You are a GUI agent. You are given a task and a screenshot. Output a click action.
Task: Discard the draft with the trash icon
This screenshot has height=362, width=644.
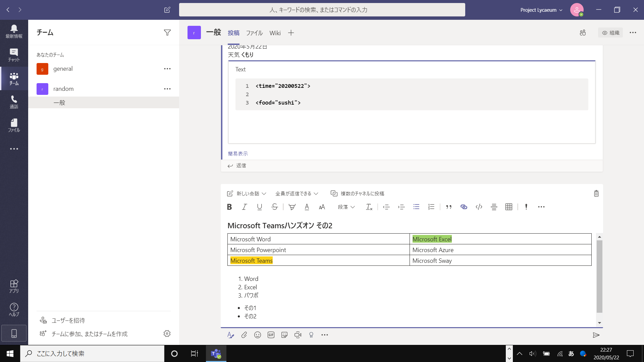[x=596, y=193]
